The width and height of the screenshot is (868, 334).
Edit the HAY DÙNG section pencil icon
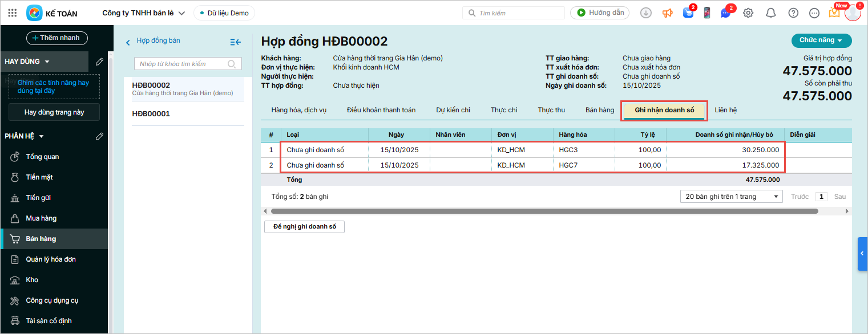(x=99, y=61)
